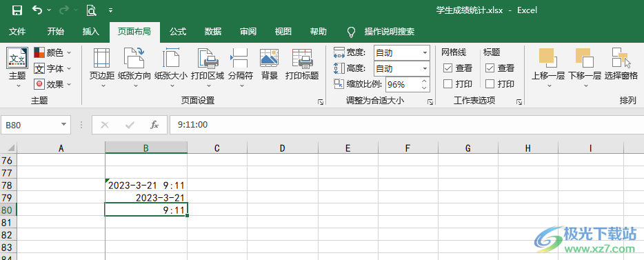Screen dimensions: 644x260
Task: Toggle 标题 打印 checkbox
Action: (x=490, y=84)
